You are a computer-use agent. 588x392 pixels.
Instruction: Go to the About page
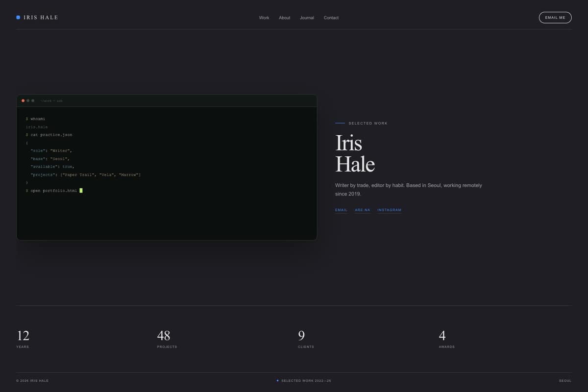(285, 18)
